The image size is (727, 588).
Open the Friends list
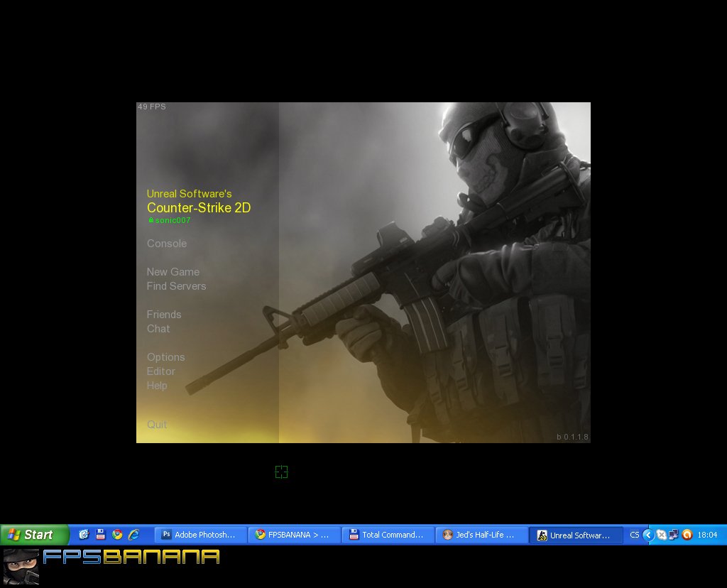(x=164, y=315)
